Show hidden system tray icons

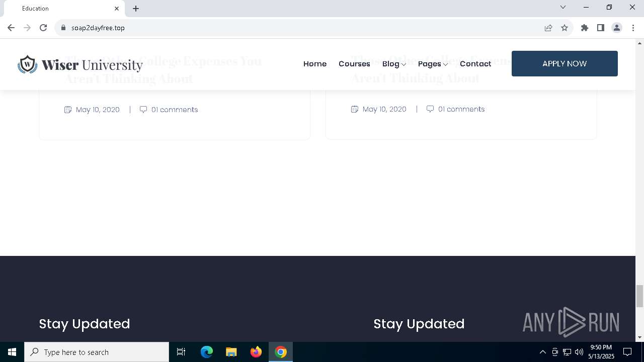(542, 352)
